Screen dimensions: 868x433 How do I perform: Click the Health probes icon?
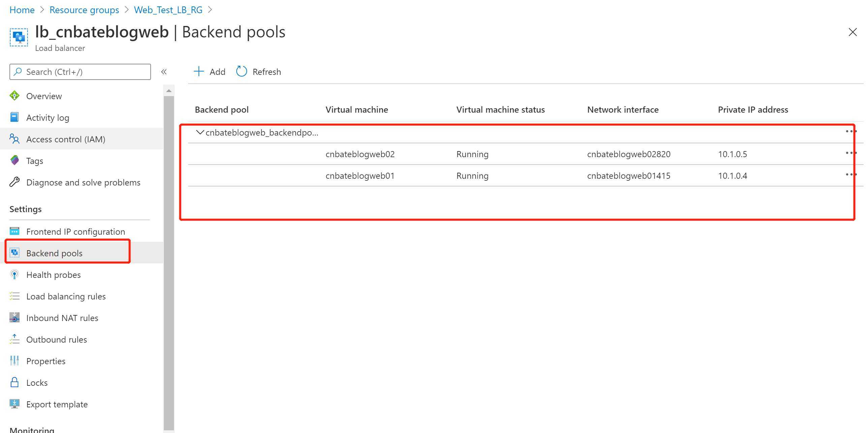pyautogui.click(x=14, y=275)
